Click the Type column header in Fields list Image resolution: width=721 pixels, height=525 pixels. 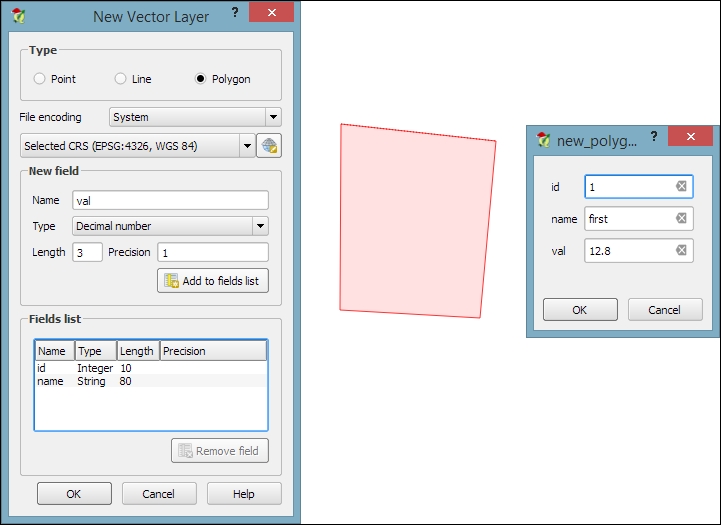(96, 351)
